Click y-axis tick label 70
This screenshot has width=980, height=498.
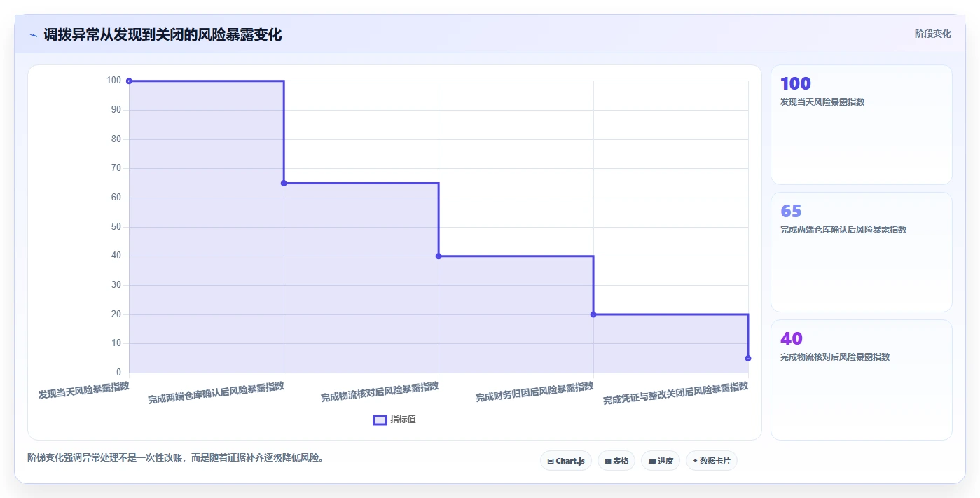click(x=116, y=168)
